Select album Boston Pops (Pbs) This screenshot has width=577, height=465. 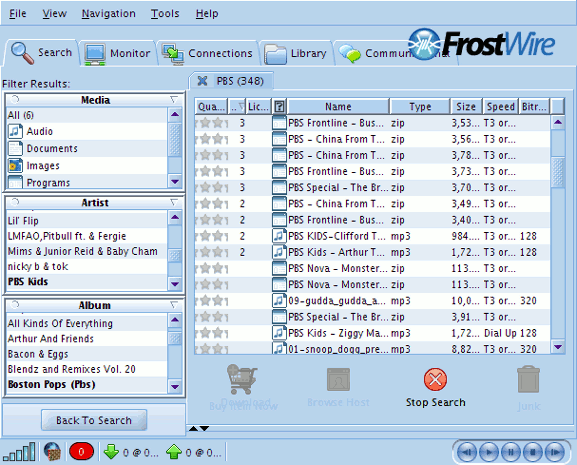87,384
